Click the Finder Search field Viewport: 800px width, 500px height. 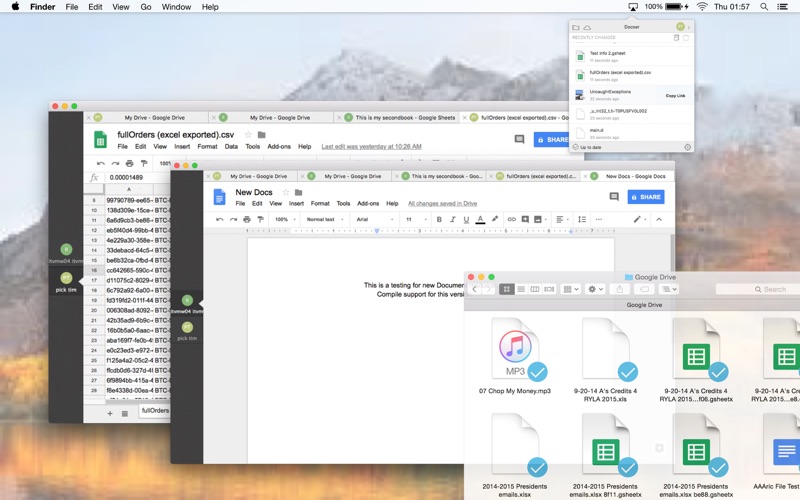click(758, 289)
